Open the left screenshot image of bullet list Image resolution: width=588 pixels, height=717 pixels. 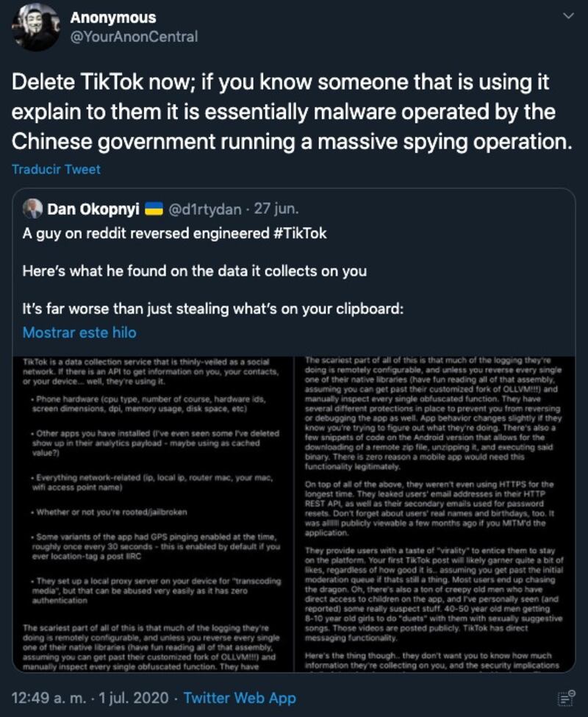[x=153, y=513]
